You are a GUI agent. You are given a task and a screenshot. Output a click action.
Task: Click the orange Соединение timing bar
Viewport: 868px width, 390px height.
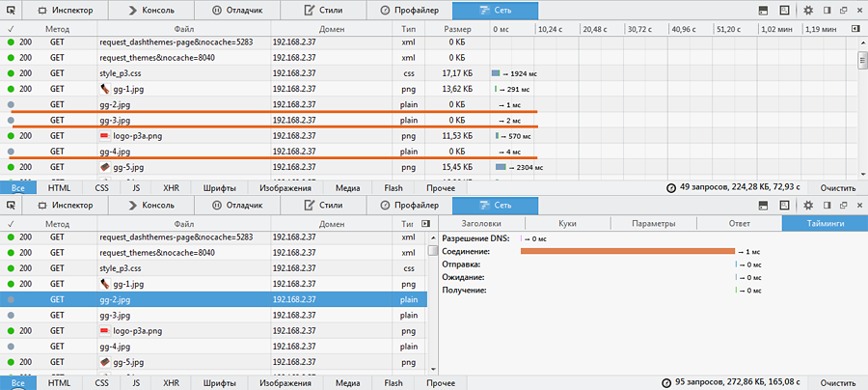(628, 252)
